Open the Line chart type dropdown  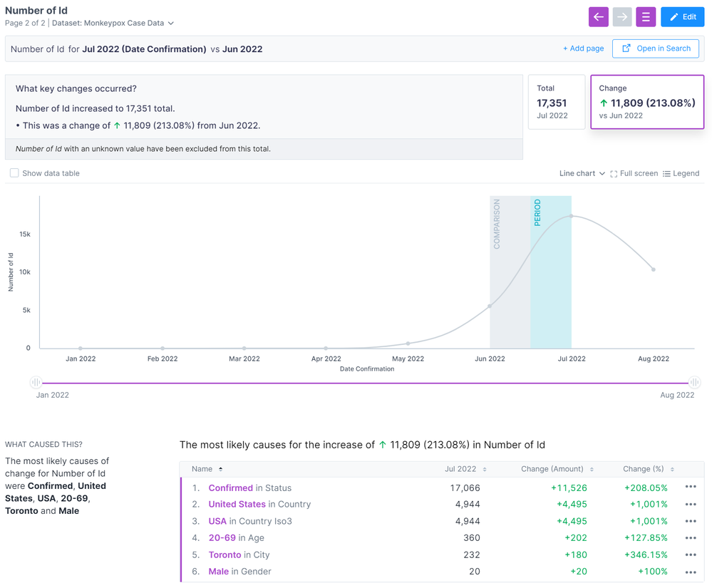pos(582,174)
